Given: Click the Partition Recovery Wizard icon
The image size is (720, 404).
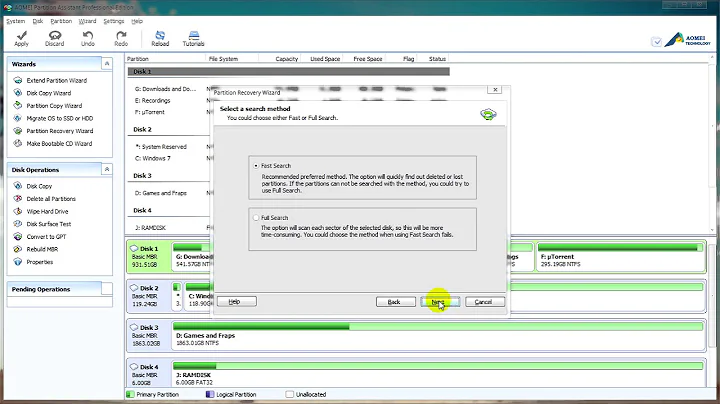Looking at the screenshot, I should coord(18,131).
